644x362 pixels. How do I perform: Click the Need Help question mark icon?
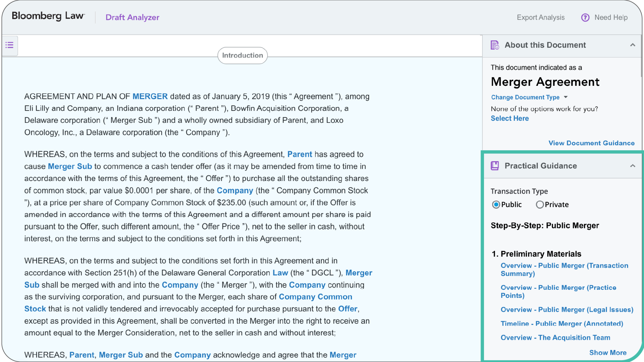pos(585,18)
